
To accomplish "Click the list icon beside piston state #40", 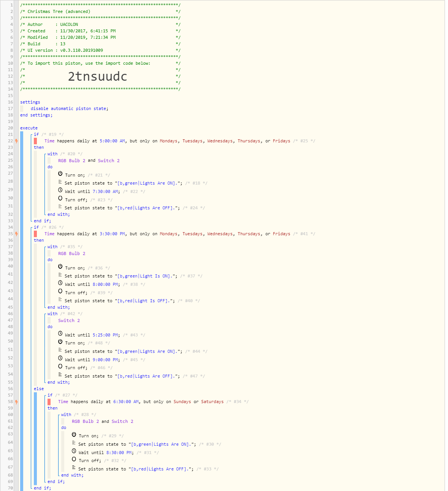I will [60, 300].
